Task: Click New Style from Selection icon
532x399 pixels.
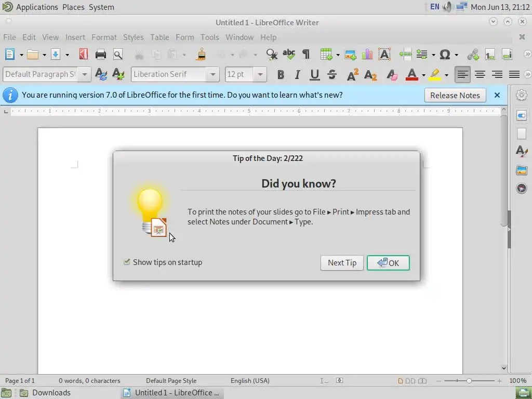Action: 118,74
